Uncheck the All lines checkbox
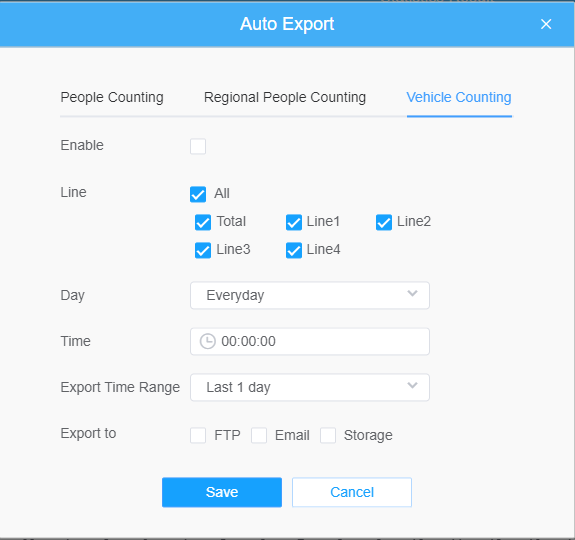This screenshot has height=540, width=575. [198, 194]
